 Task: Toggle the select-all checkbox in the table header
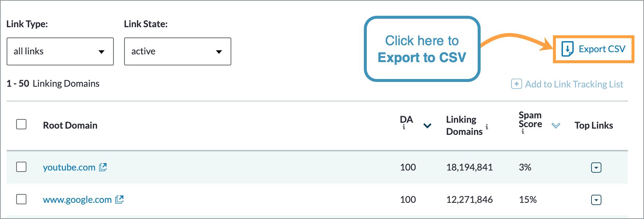(x=21, y=125)
